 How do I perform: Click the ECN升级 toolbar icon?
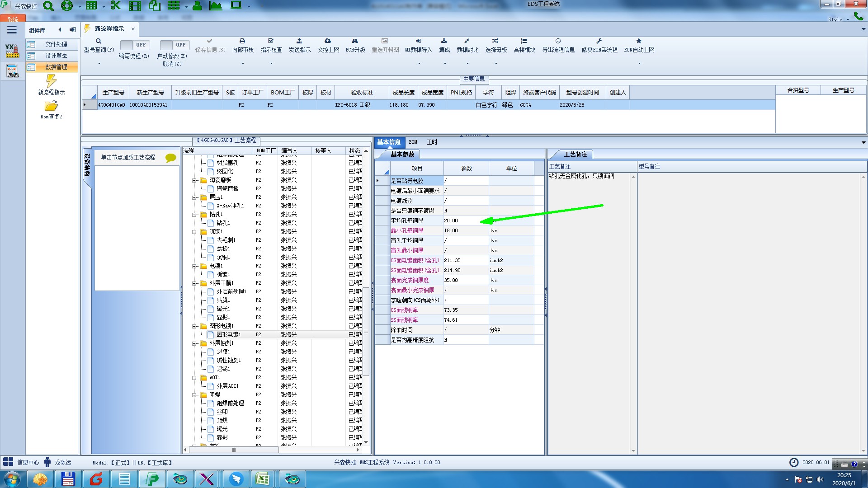(355, 41)
